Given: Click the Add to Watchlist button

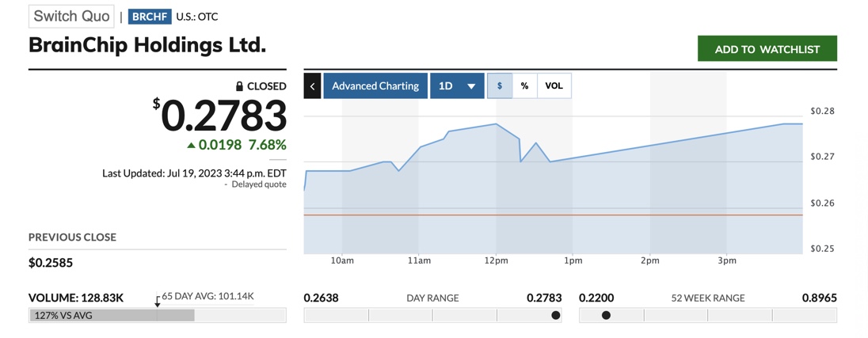Looking at the screenshot, I should (x=767, y=49).
